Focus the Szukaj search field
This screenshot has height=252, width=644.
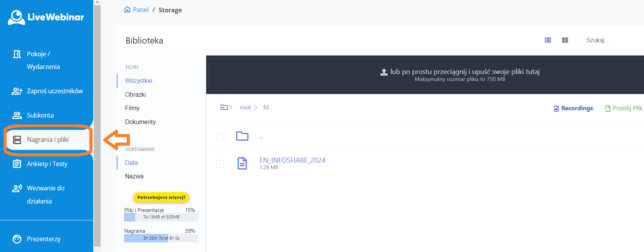tap(609, 40)
